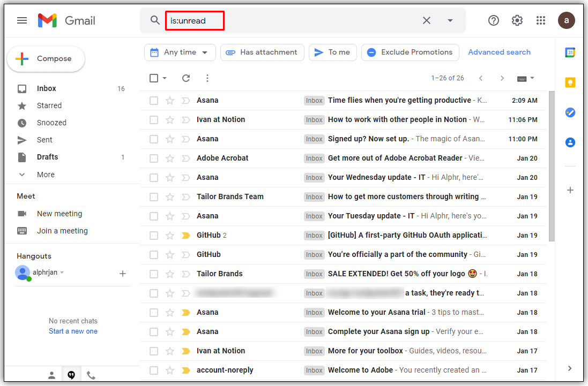The height and width of the screenshot is (386, 588).
Task: Open the Help icon
Action: click(x=493, y=20)
